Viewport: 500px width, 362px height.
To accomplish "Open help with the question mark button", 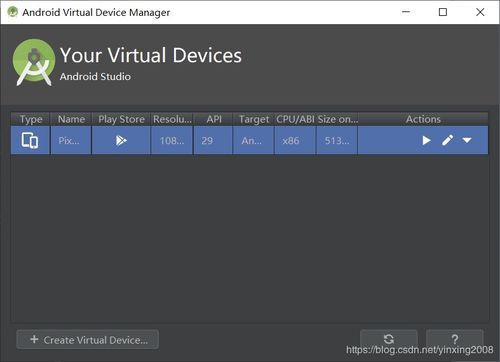I will click(x=455, y=339).
